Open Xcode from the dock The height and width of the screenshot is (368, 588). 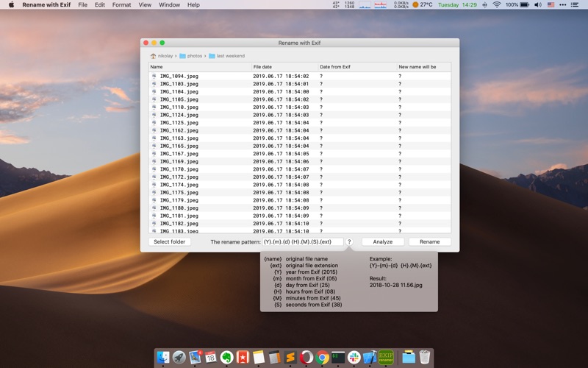coord(370,357)
